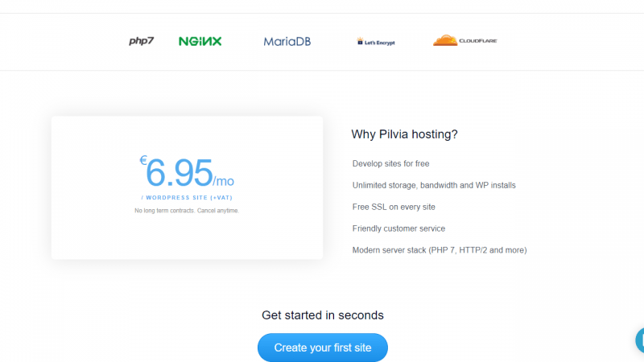This screenshot has width=644, height=362.
Task: Click the Let's Encrypt logo
Action: pos(376,42)
